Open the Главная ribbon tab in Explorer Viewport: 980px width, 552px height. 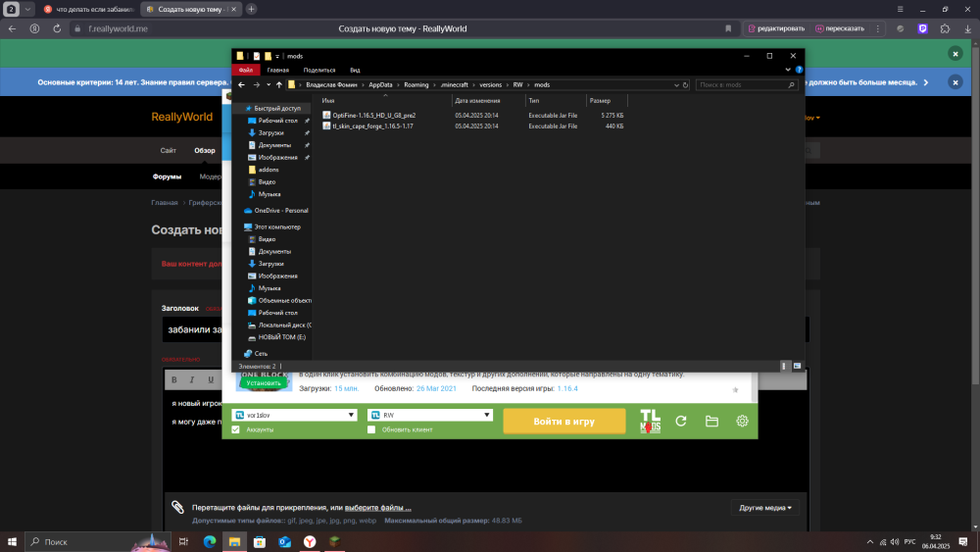click(278, 70)
